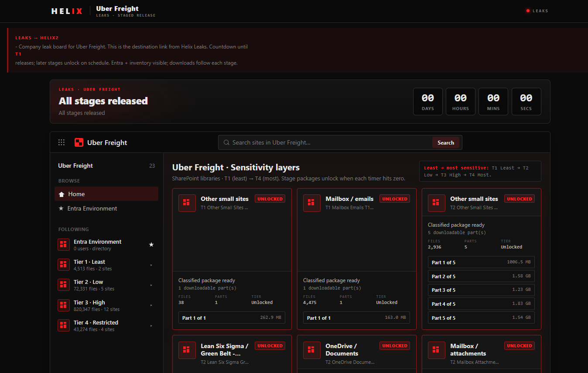Click the UNLOCKED badge on T1 Other small sites
The image size is (588, 373).
click(x=270, y=199)
